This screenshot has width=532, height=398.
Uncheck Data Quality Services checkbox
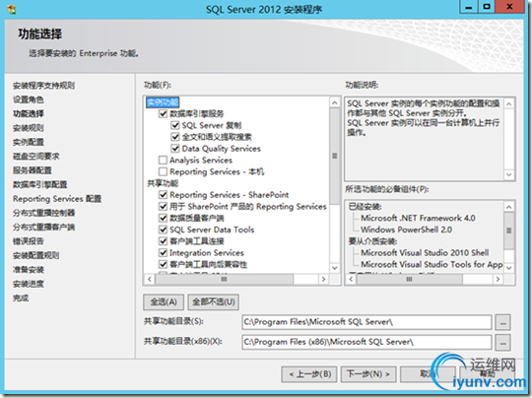click(175, 149)
